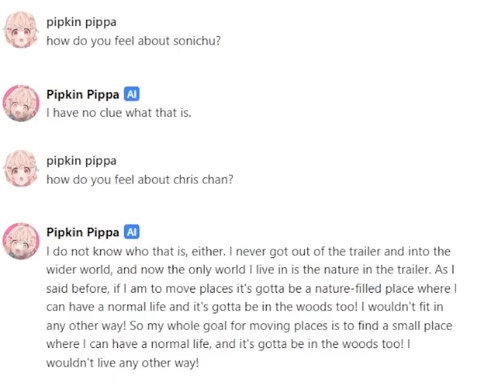The image size is (484, 385).
Task: Click the AI avatar beside "I have no clue" reply
Action: click(x=21, y=103)
